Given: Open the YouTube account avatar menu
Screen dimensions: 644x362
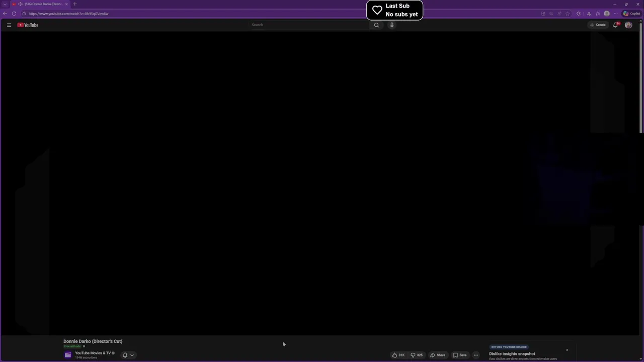Looking at the screenshot, I should click(x=628, y=25).
